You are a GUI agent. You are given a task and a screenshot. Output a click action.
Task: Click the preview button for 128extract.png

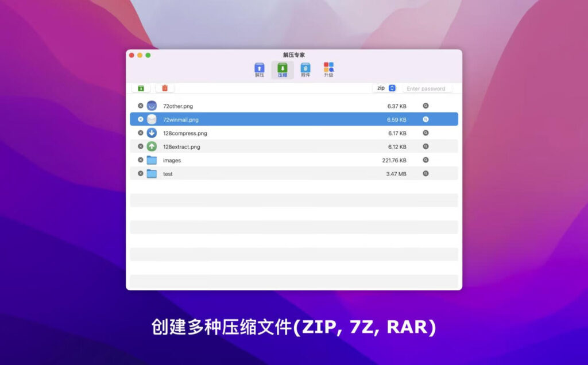(x=425, y=146)
